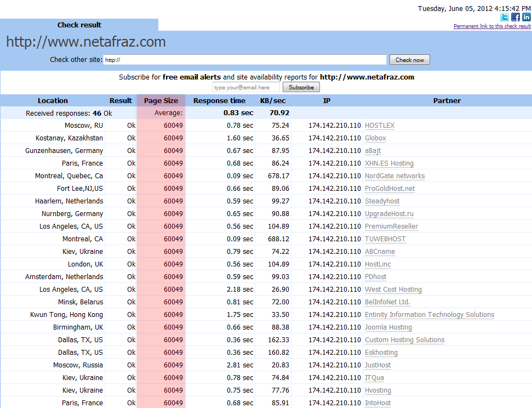The image size is (532, 408).
Task: Open the ABCname partner link
Action: pyautogui.click(x=380, y=251)
